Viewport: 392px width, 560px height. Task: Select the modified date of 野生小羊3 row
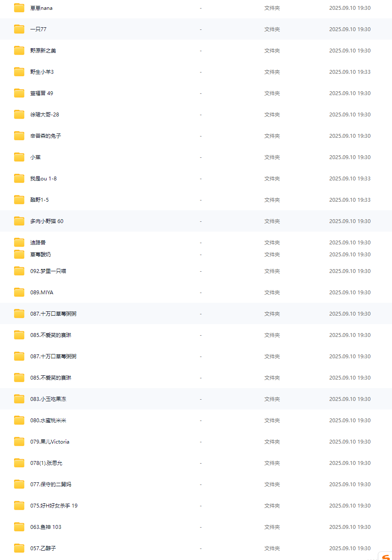349,72
